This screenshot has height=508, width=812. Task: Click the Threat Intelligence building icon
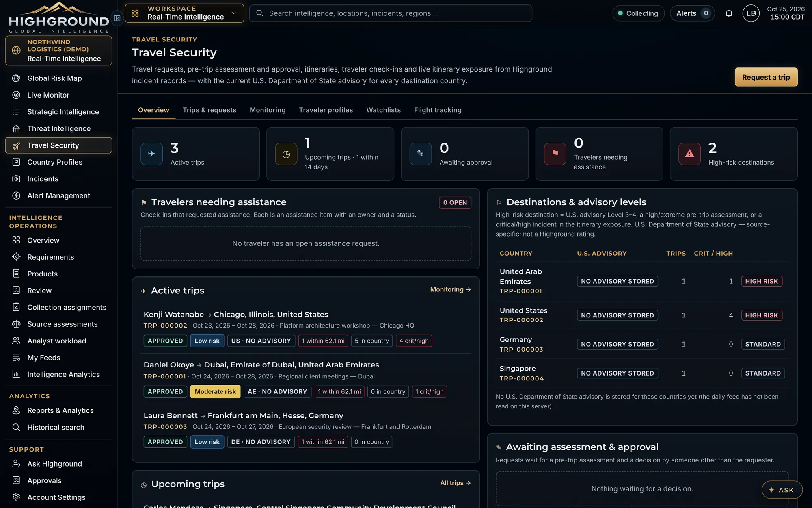coord(16,129)
